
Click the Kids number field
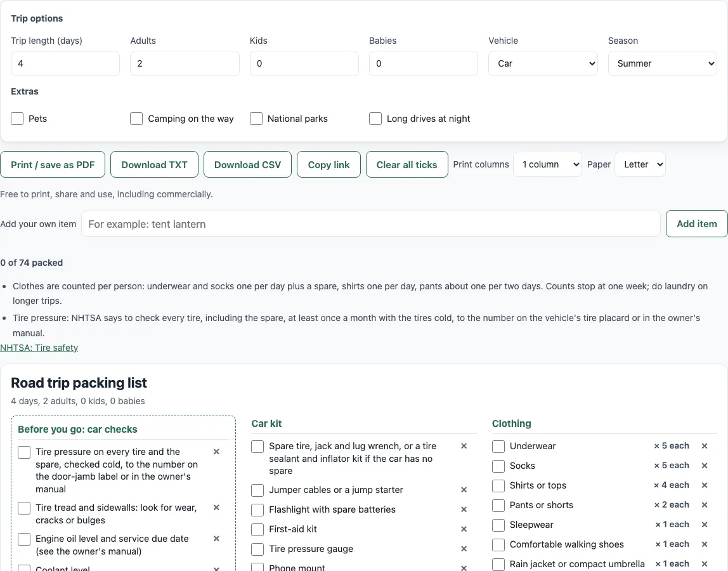[304, 63]
